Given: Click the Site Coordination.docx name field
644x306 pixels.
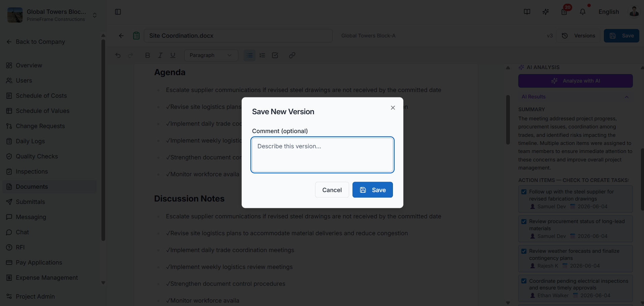Looking at the screenshot, I should [x=238, y=36].
